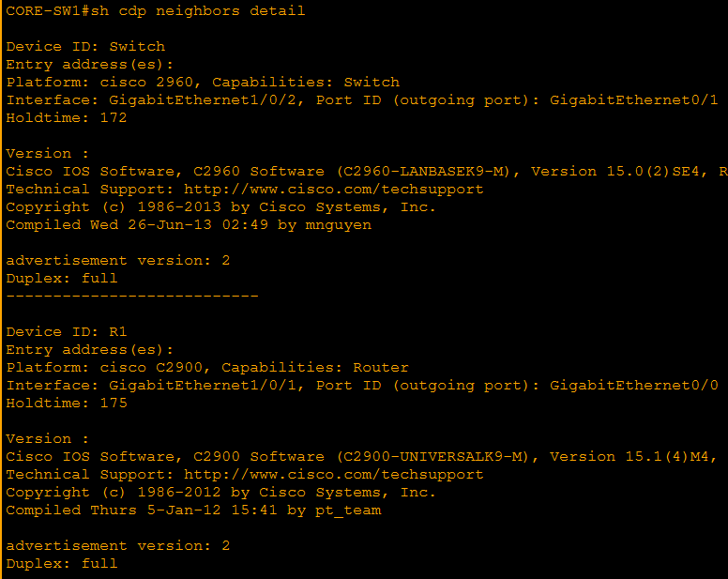Click the "Compiled Thurs 5-Jan-12" line
Viewport: 728px width, 579px height.
click(x=193, y=510)
